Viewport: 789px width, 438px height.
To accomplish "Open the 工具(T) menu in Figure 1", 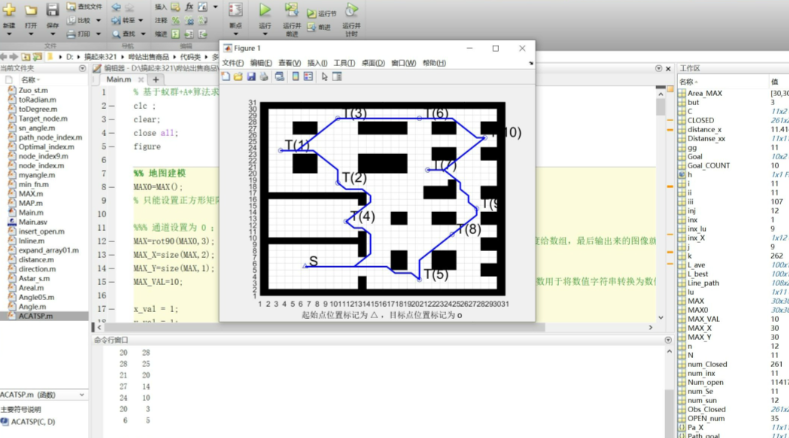I will (x=343, y=63).
